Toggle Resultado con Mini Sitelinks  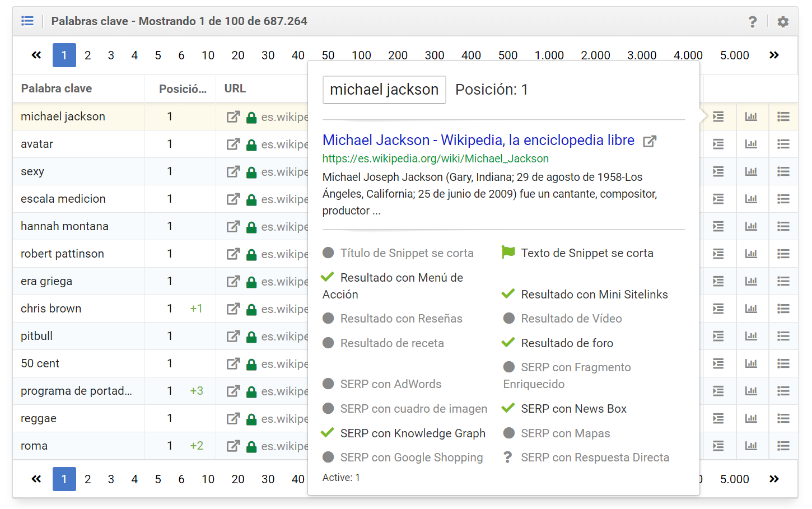[x=585, y=295]
